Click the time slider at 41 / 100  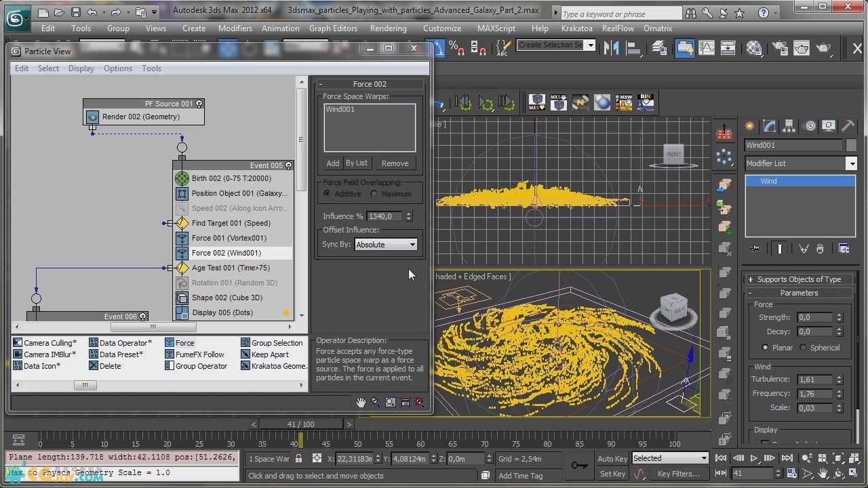(x=300, y=424)
